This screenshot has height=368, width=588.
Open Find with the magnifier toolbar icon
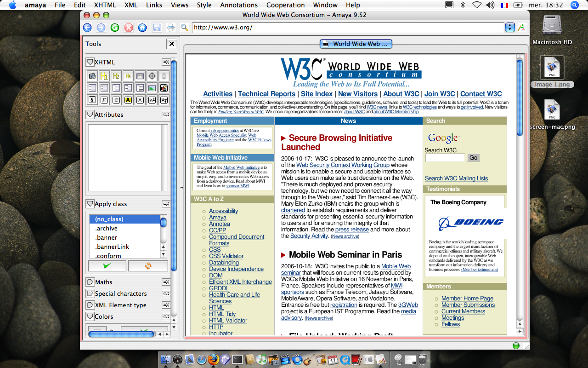click(x=184, y=28)
